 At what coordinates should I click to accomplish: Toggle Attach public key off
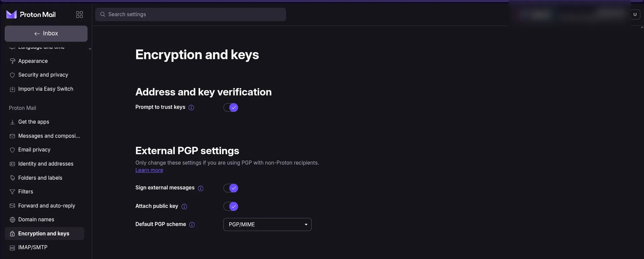[x=230, y=206]
